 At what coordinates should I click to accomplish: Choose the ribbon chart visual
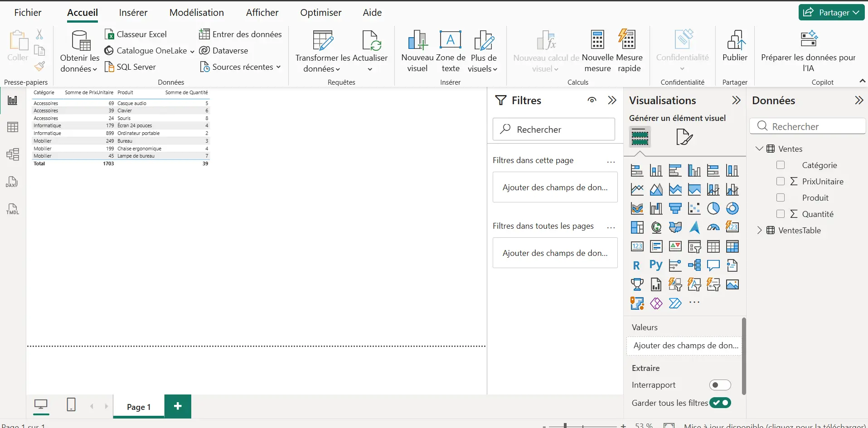pyautogui.click(x=637, y=208)
